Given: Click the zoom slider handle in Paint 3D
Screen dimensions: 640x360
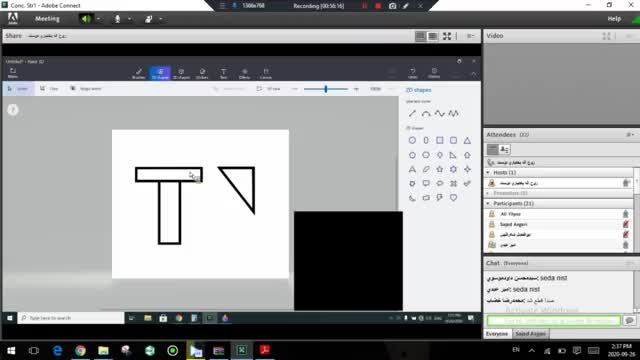Looking at the screenshot, I should point(326,89).
